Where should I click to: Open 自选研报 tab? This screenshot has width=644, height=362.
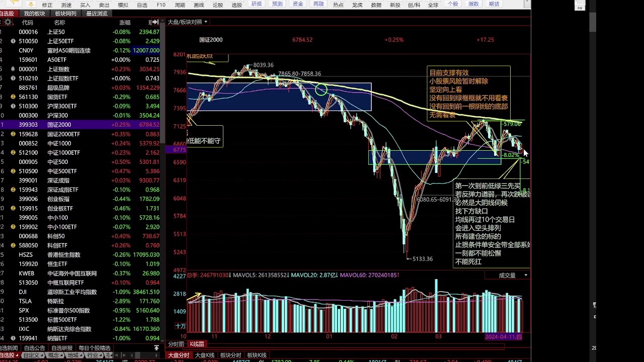coord(62,348)
